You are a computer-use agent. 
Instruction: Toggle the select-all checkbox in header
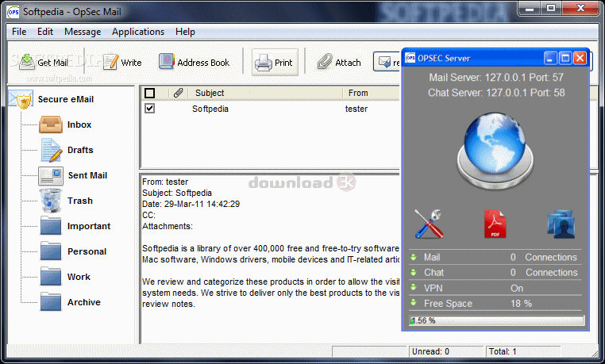pyautogui.click(x=150, y=93)
